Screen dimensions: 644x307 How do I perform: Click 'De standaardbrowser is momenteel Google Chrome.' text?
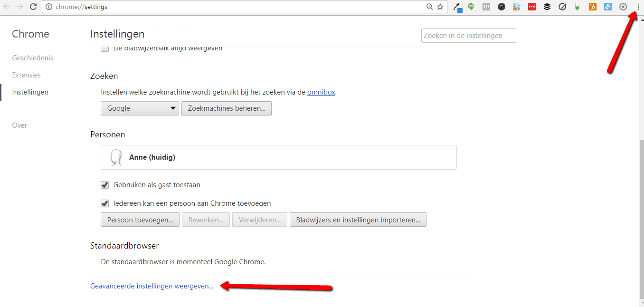183,261
